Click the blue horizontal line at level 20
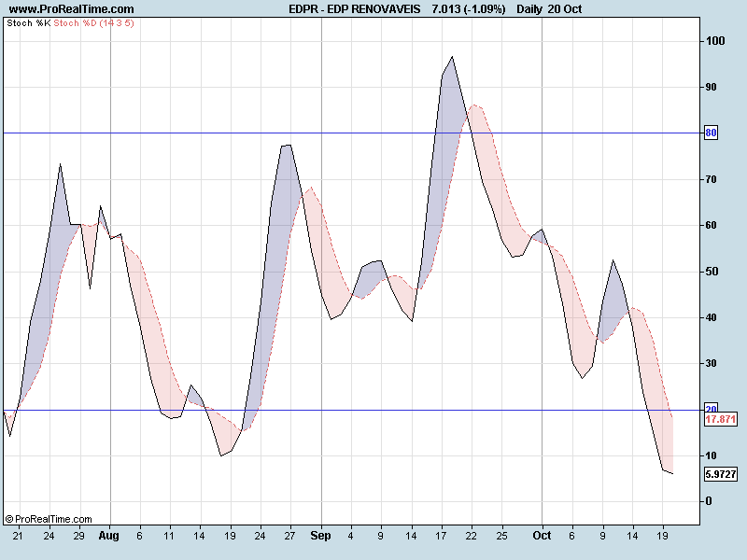Image resolution: width=747 pixels, height=560 pixels. coord(352,410)
